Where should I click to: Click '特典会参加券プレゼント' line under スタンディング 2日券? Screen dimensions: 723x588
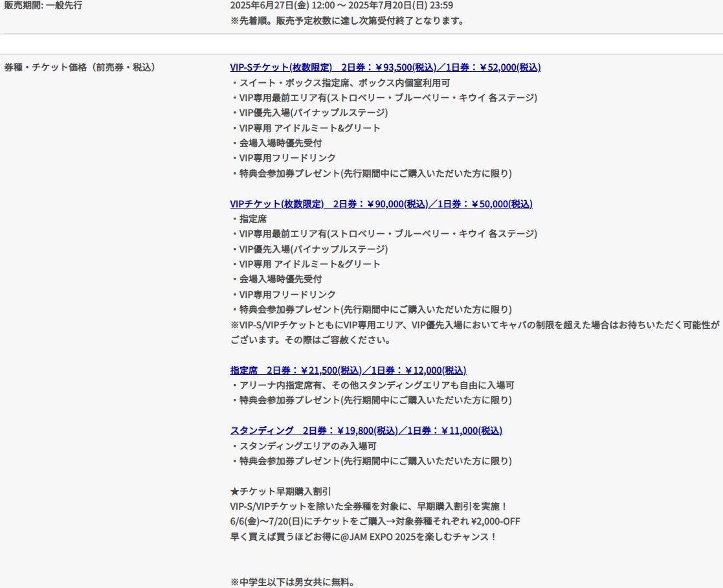coord(371,460)
